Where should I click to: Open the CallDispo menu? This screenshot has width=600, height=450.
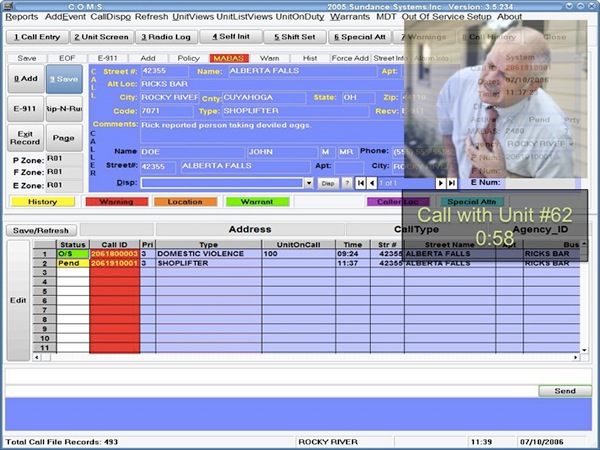tap(111, 17)
